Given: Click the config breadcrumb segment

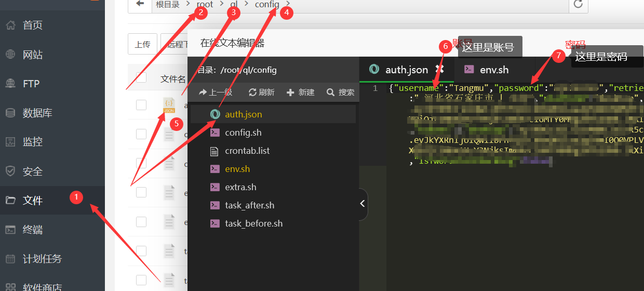Looking at the screenshot, I should pyautogui.click(x=267, y=4).
